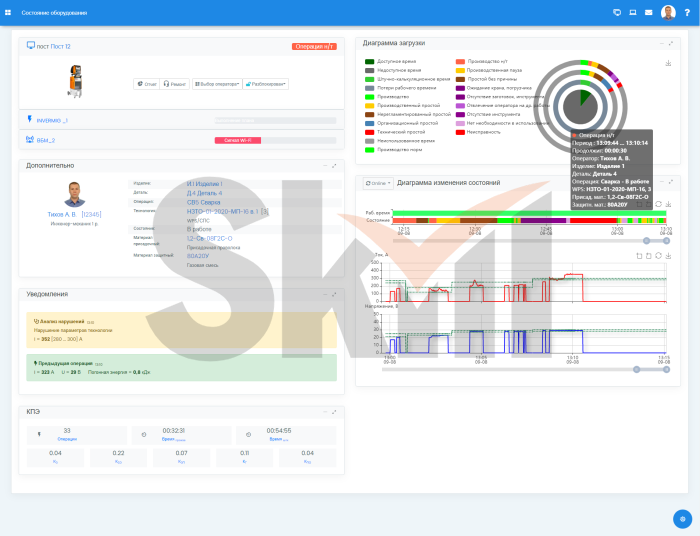
Task: Open the mail envelope icon in header
Action: (x=648, y=12)
